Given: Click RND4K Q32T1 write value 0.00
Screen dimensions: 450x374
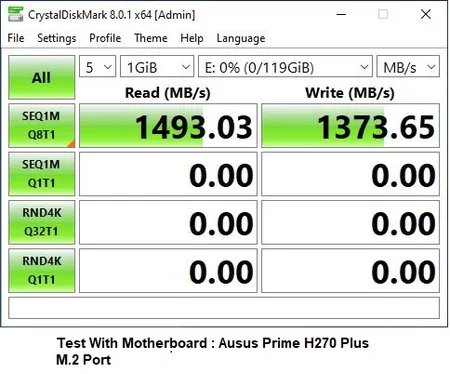Looking at the screenshot, I should coord(350,222).
